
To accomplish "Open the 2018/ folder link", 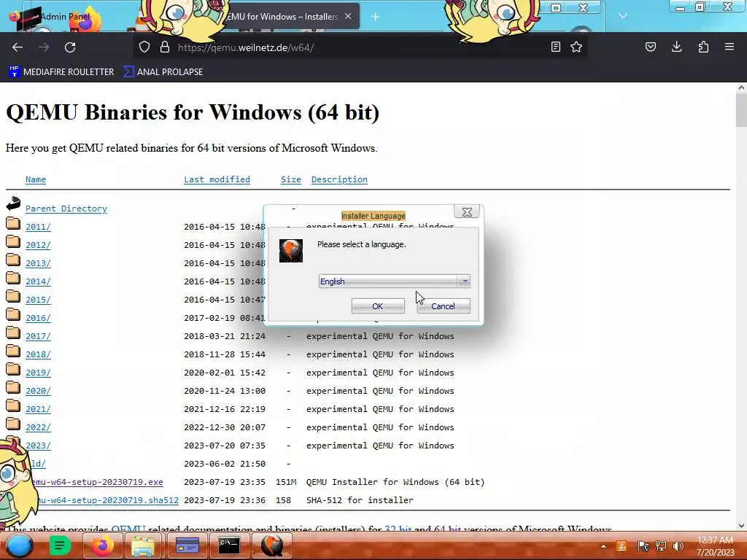I will tap(38, 354).
